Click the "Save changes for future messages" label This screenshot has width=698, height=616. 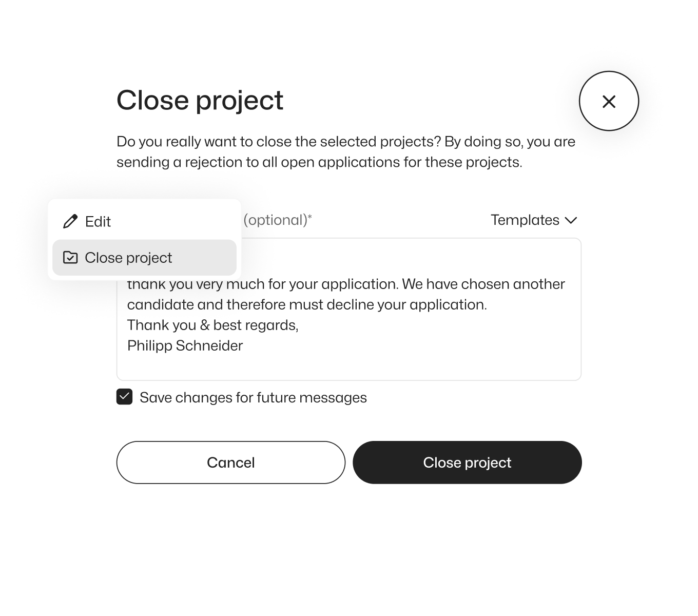tap(253, 398)
